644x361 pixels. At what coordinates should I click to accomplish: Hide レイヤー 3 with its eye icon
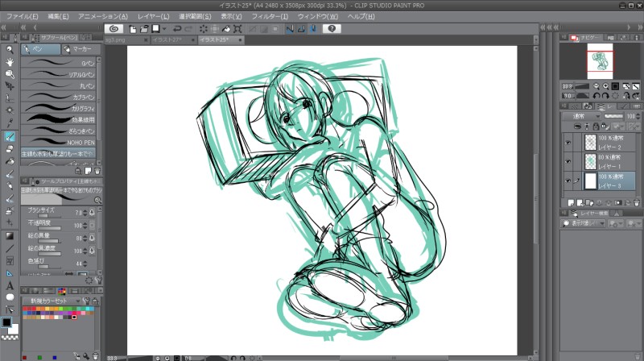tap(568, 181)
